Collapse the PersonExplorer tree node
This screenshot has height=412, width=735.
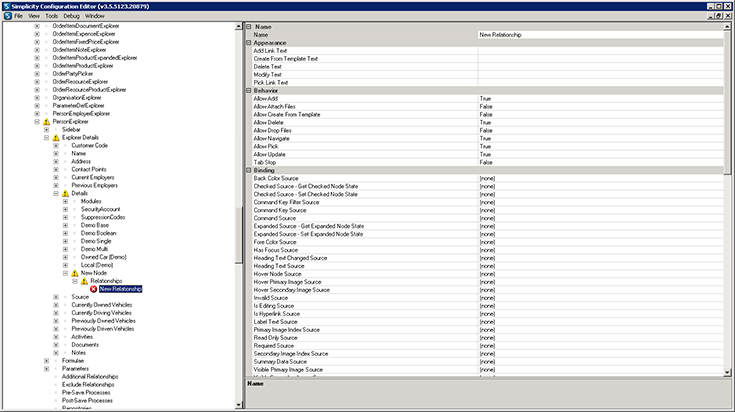[x=37, y=122]
